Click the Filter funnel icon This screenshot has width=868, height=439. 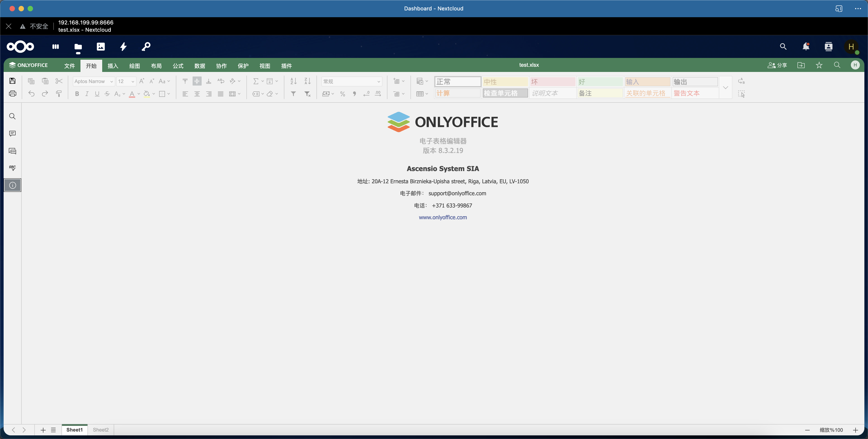(293, 94)
